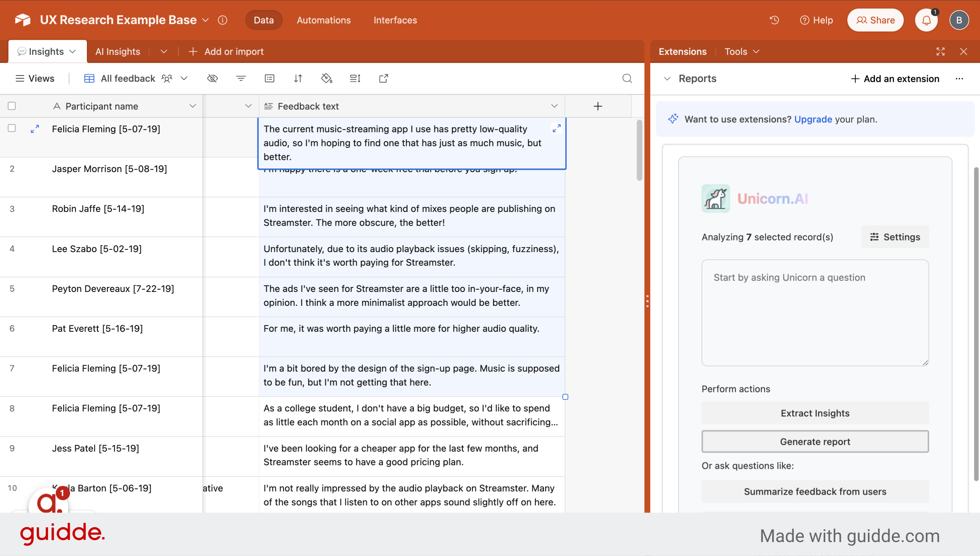Switch to Automations tab
980x556 pixels.
[324, 20]
